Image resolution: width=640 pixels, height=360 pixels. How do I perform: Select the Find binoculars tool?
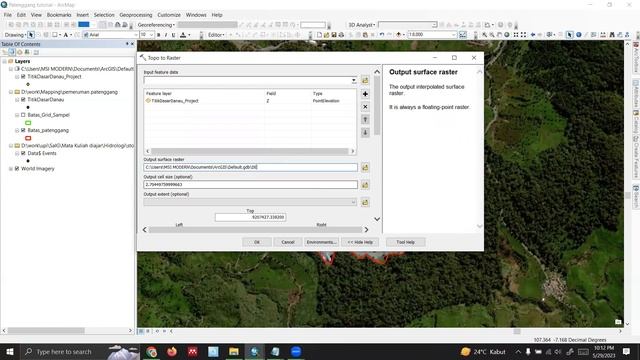[612, 35]
